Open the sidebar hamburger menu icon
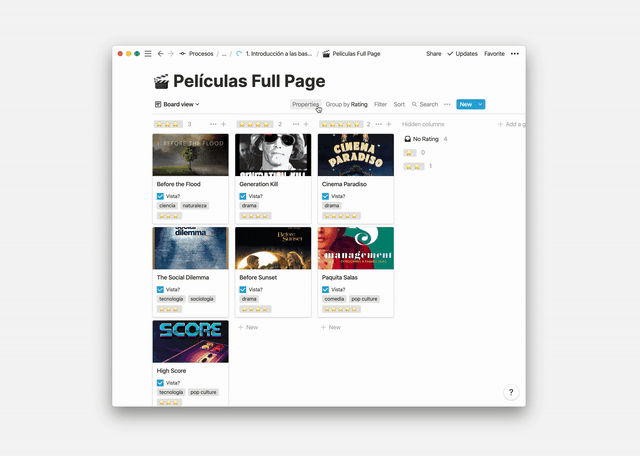The height and width of the screenshot is (456, 640). tap(148, 53)
